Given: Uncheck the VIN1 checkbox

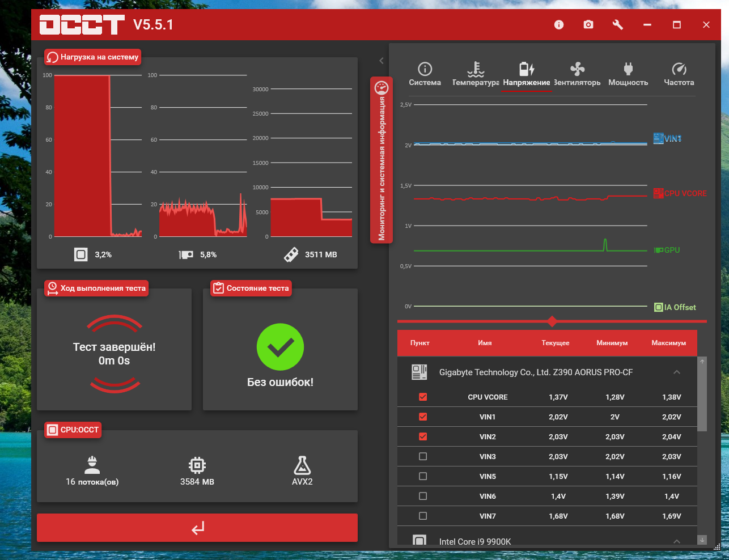Looking at the screenshot, I should coord(423,417).
